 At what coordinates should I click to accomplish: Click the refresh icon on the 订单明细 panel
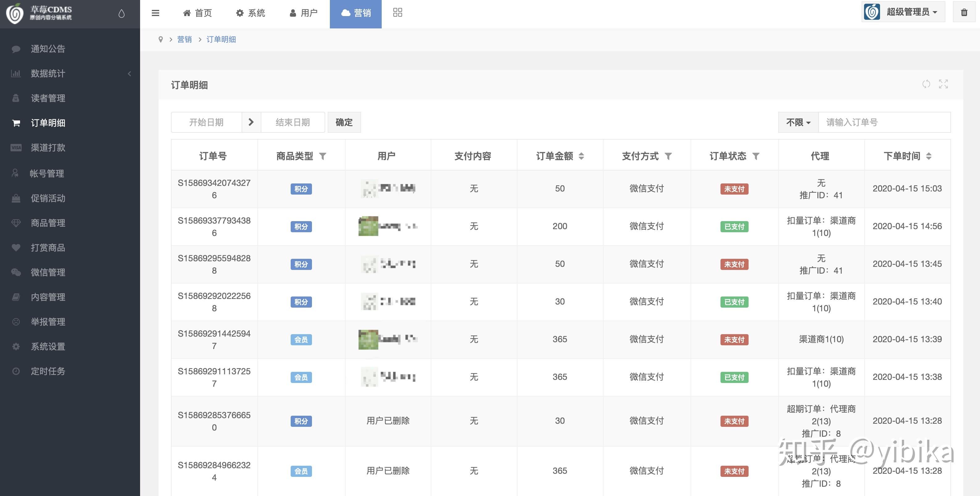(926, 84)
